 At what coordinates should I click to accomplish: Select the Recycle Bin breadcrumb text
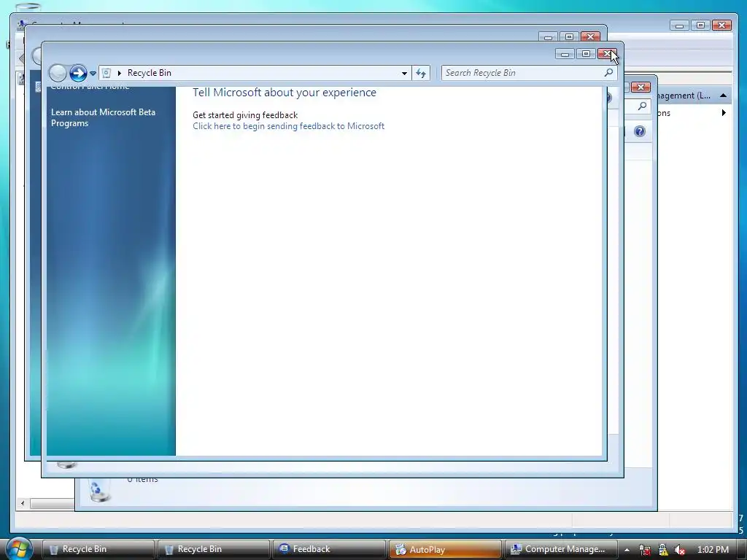coord(149,73)
